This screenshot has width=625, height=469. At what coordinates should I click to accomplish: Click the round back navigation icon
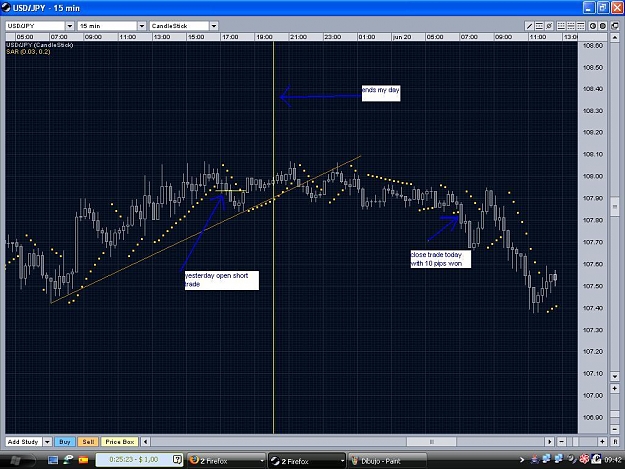(x=593, y=26)
